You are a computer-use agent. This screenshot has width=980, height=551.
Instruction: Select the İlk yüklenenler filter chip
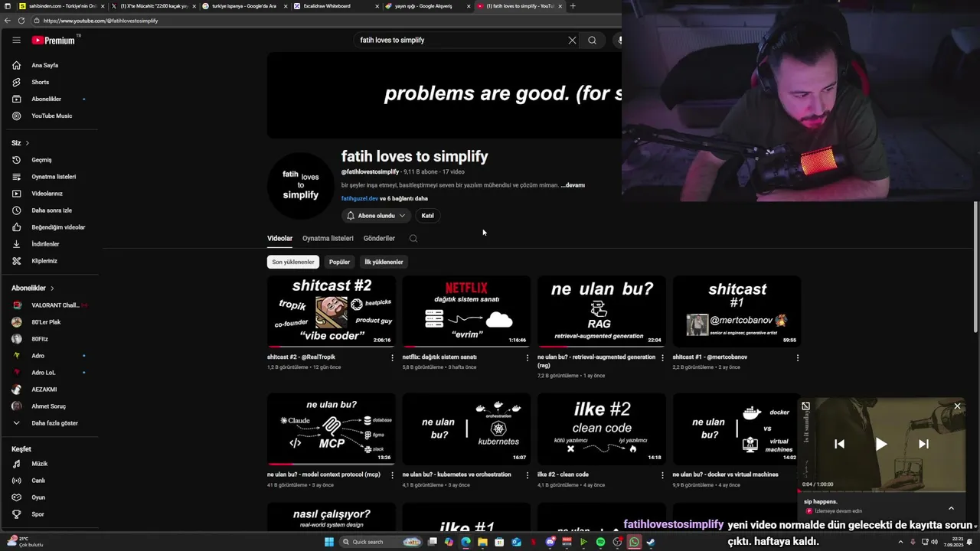(384, 262)
